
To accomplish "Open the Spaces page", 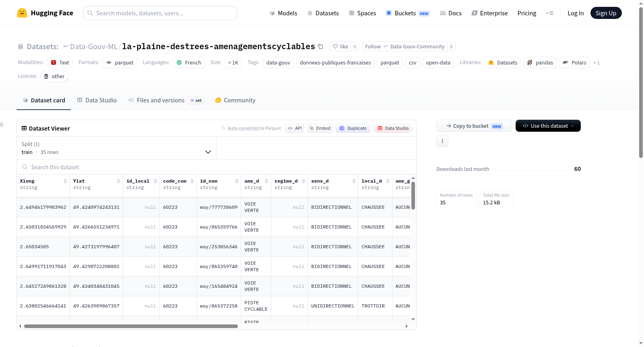I will (362, 13).
